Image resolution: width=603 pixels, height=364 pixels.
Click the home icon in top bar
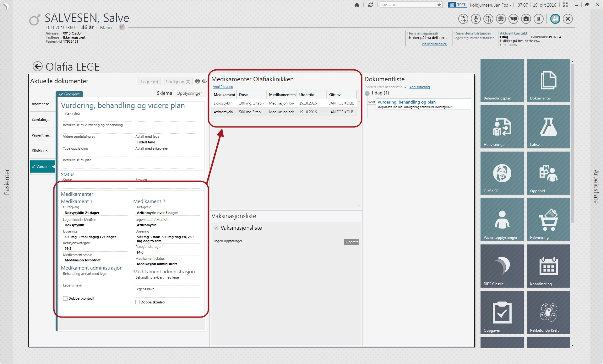click(x=356, y=5)
